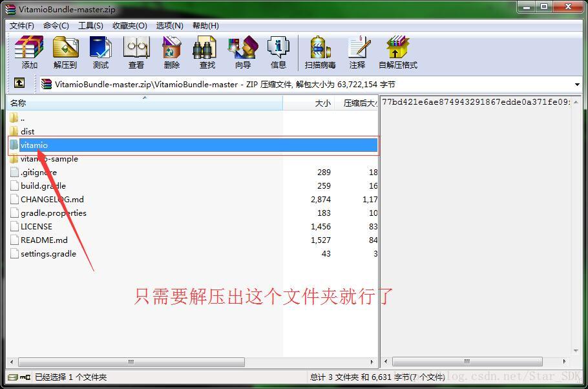The height and width of the screenshot is (389, 588).
Task: Click the key icon in status bar
Action: click(25, 377)
